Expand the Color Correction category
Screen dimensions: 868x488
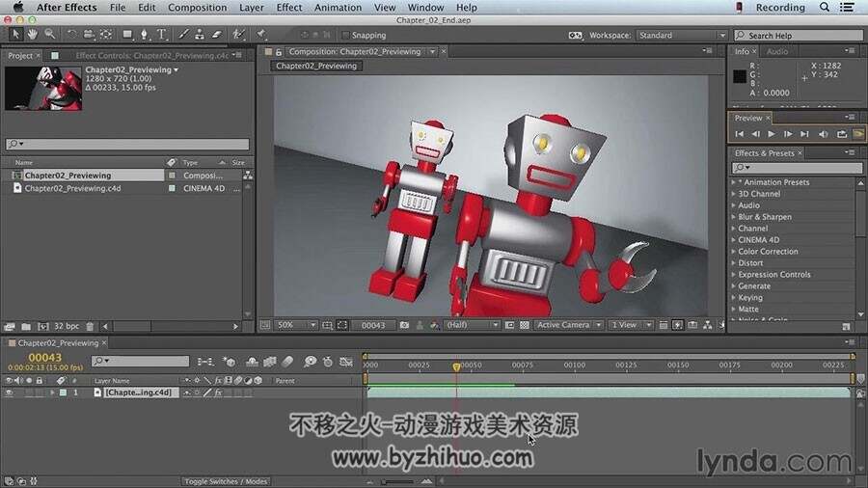click(734, 251)
